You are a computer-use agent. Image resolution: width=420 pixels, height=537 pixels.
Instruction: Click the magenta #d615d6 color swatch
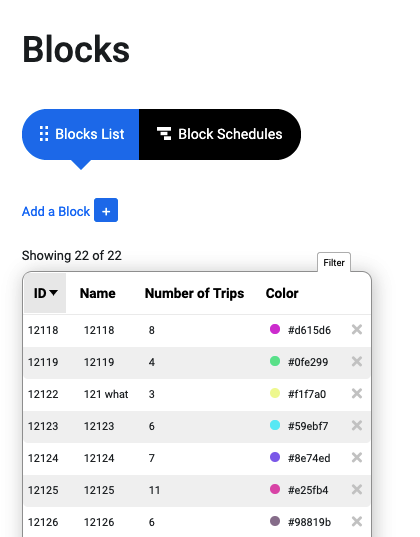(275, 329)
